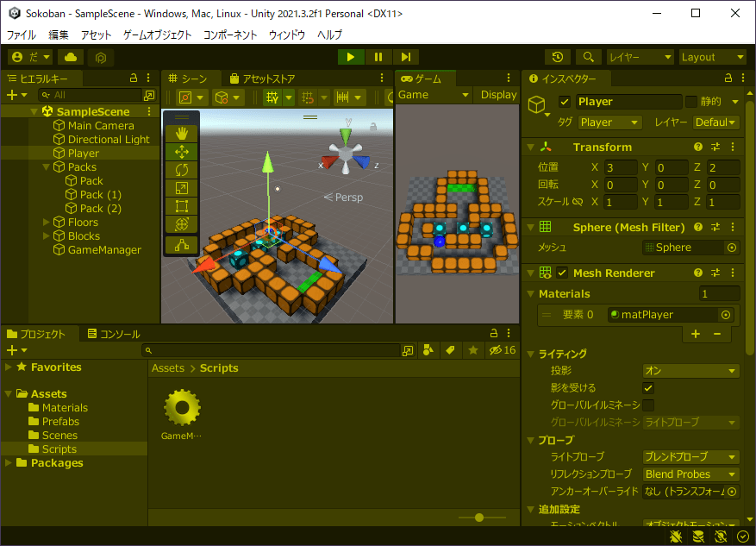Step one frame forward

pyautogui.click(x=406, y=57)
